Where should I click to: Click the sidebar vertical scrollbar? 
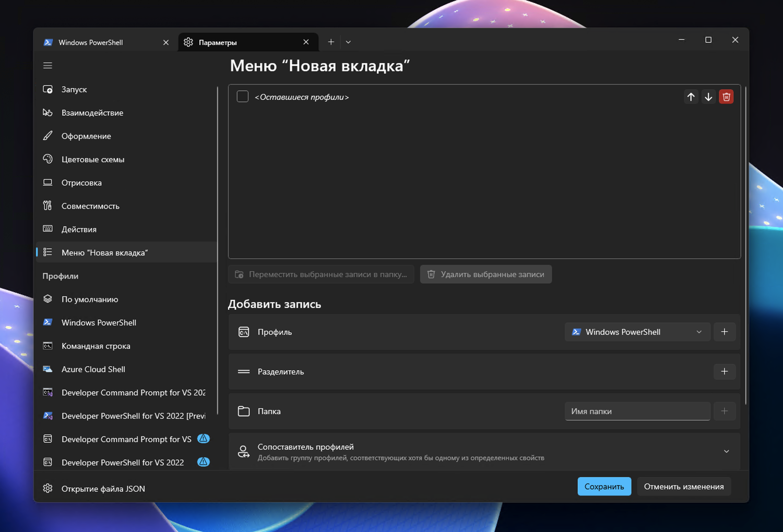click(x=218, y=250)
